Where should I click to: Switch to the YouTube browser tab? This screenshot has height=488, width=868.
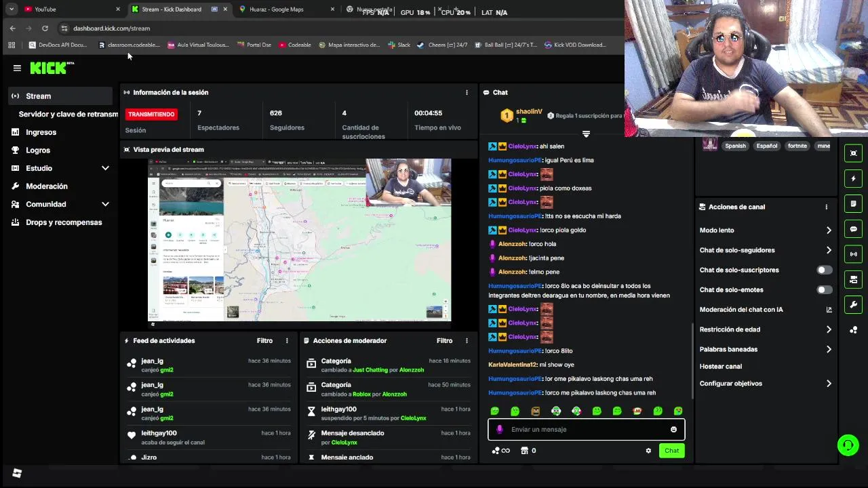(x=71, y=9)
